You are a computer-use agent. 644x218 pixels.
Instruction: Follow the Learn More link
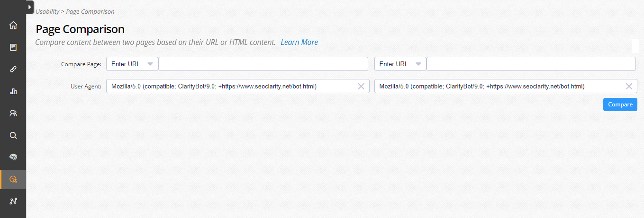(x=299, y=42)
